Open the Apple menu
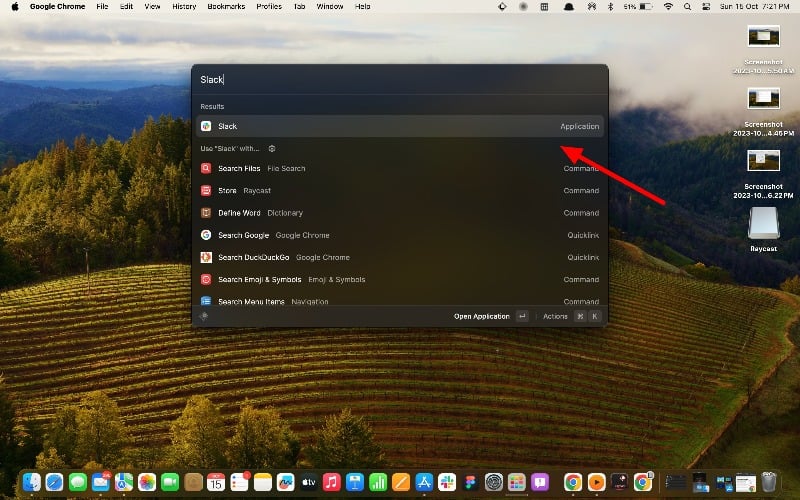The width and height of the screenshot is (800, 500). pos(14,6)
